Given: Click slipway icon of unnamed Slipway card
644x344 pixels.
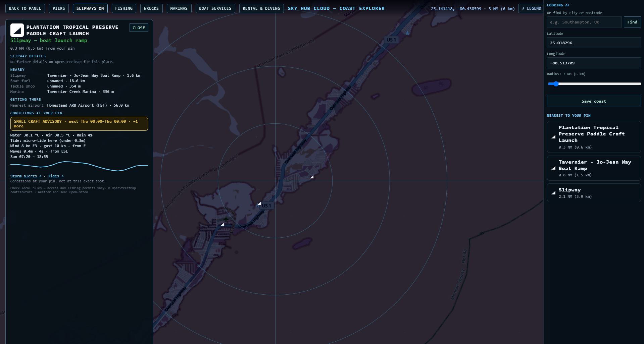Looking at the screenshot, I should click(x=553, y=193).
